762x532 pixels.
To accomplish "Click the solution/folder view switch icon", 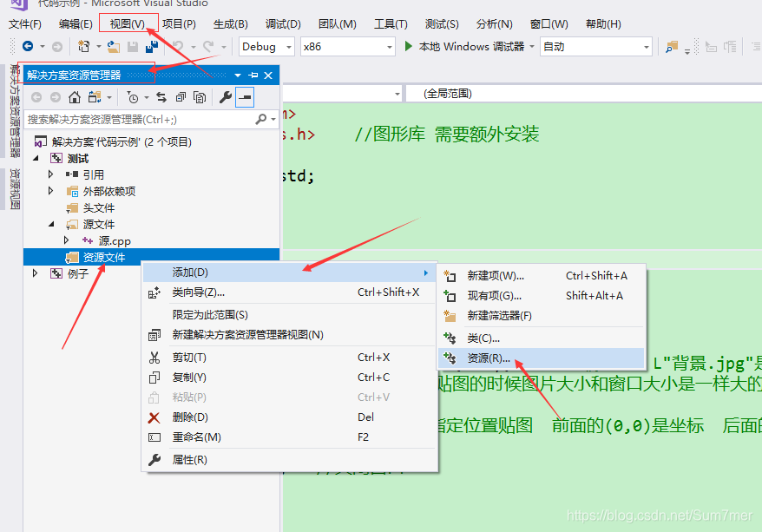I will tap(95, 97).
